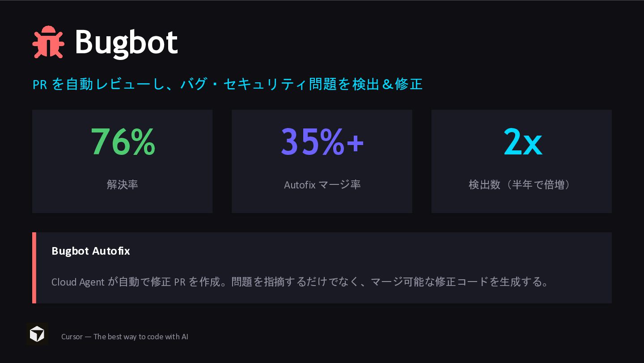Select the Bugbot title text
Image resolution: width=644 pixels, height=363 pixels.
[126, 43]
